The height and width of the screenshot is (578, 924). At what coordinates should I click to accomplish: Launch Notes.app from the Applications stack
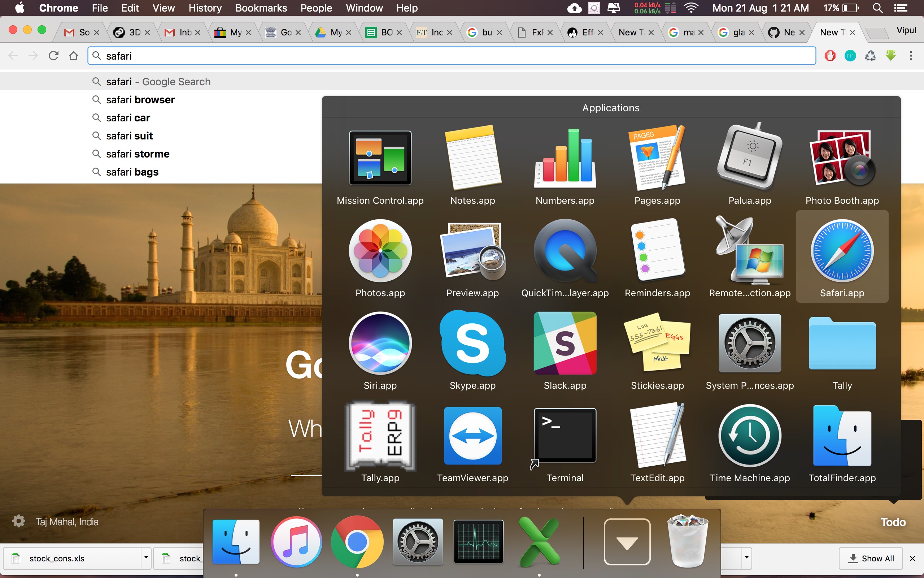pyautogui.click(x=473, y=158)
